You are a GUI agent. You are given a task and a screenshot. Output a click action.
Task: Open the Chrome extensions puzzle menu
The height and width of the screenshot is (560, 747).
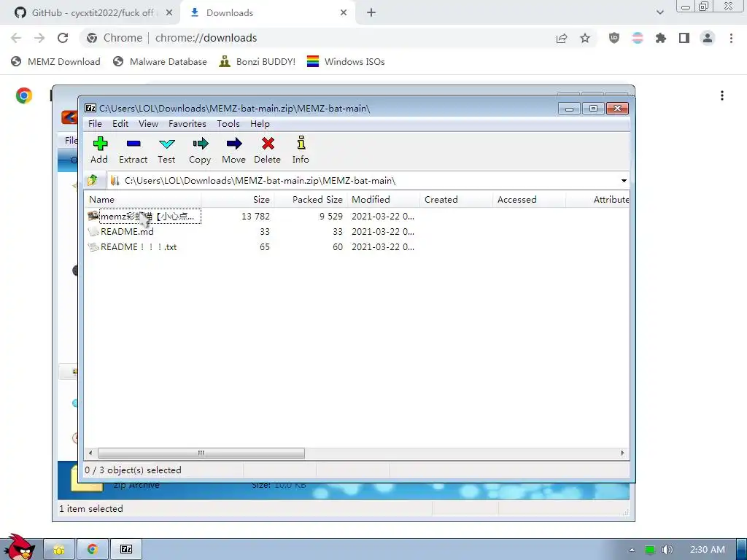[x=661, y=38]
